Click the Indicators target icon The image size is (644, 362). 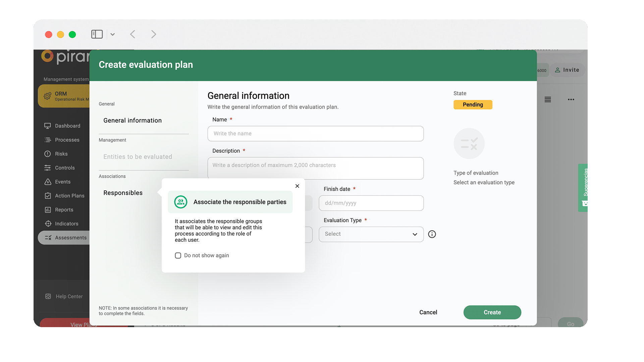tap(48, 224)
